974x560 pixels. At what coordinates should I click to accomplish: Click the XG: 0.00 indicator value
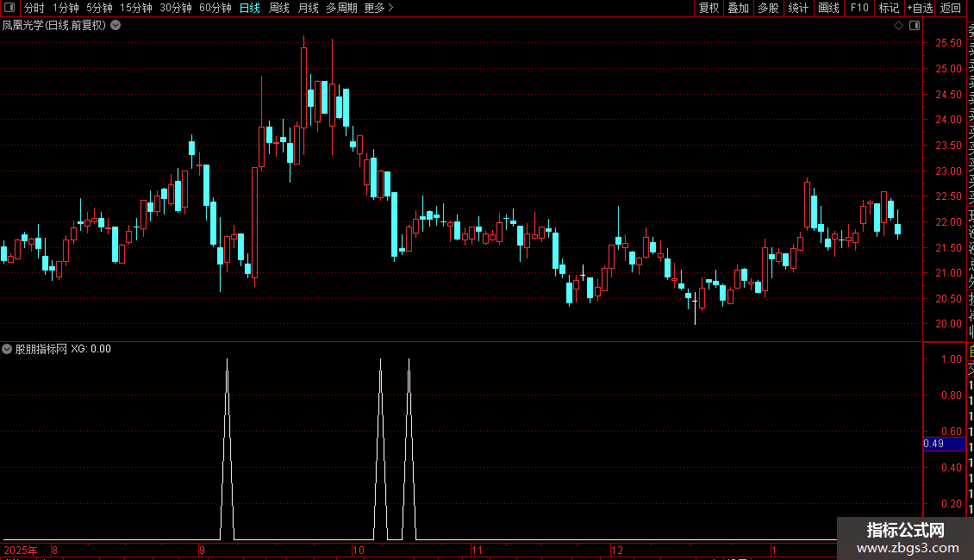click(x=91, y=349)
